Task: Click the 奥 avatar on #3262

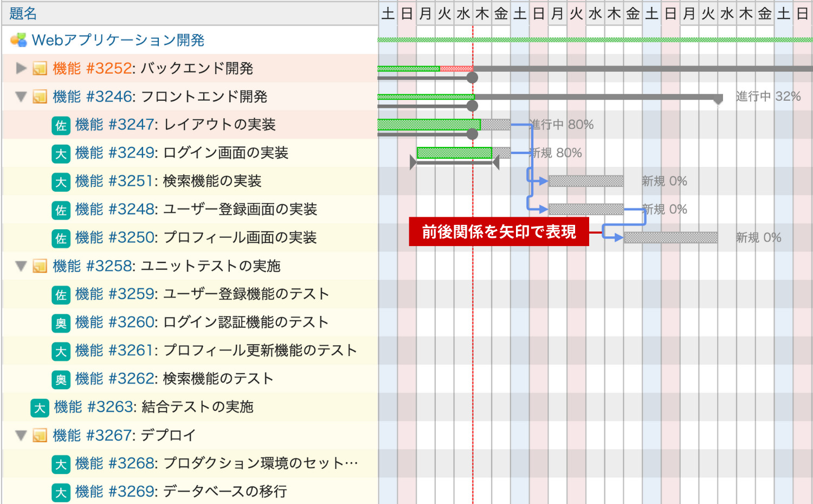Action: coord(61,379)
